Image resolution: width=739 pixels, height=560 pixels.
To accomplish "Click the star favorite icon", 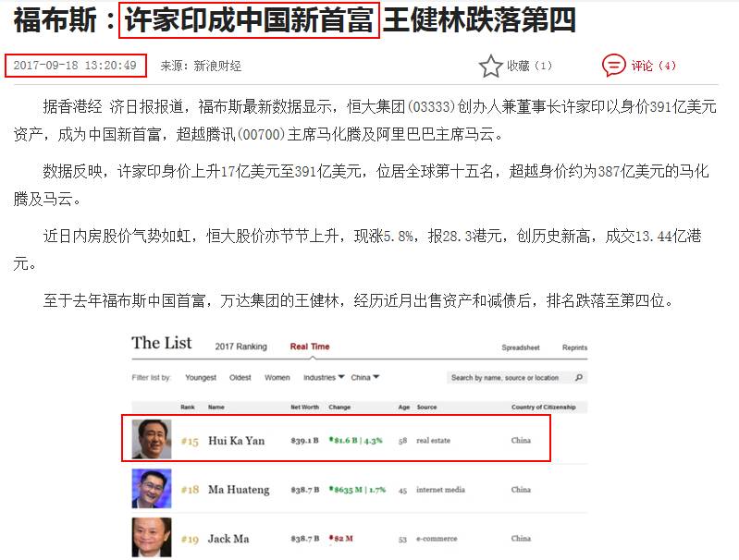I will coord(490,66).
